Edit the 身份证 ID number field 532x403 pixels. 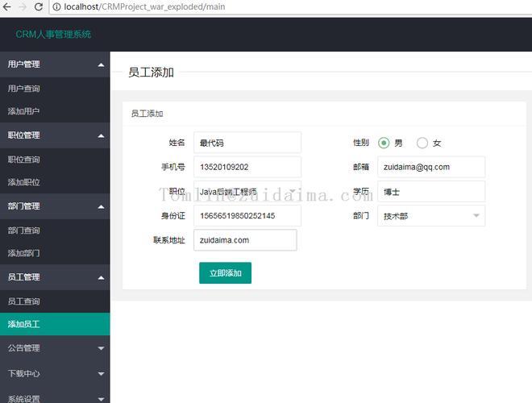tap(247, 216)
